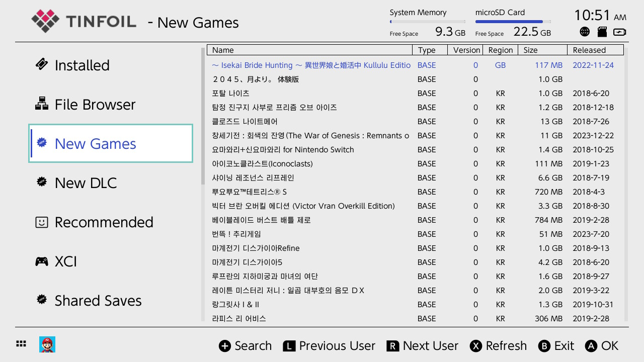Select the 라피스 리 어비스 row

[x=416, y=318]
